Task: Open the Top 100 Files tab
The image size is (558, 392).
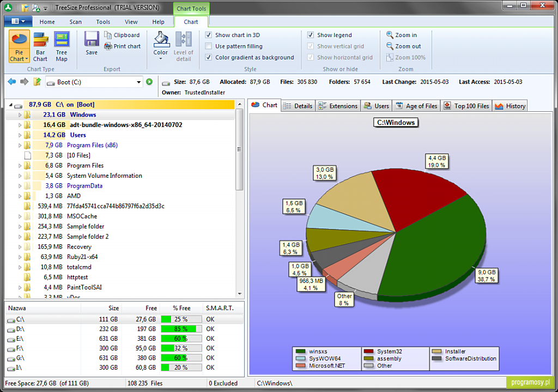Action: [x=466, y=106]
